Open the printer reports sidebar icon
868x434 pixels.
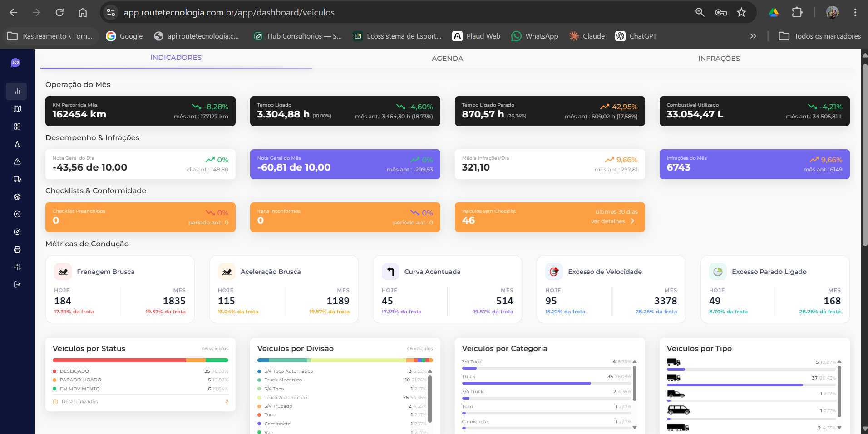point(17,249)
